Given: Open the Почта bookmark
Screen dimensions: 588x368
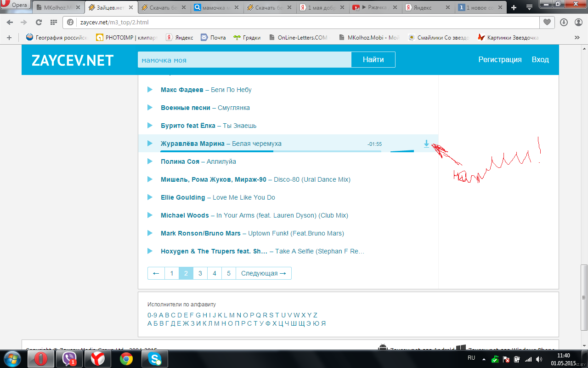Looking at the screenshot, I should [213, 38].
